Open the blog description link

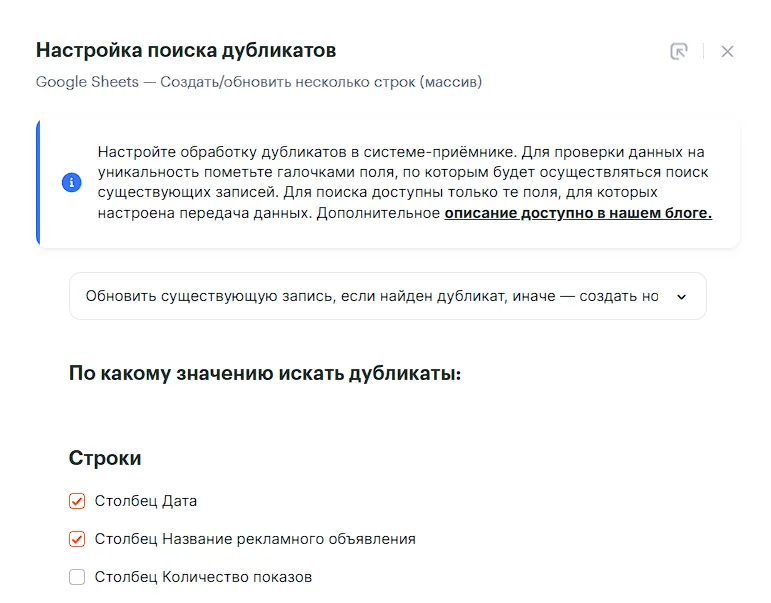[x=578, y=213]
